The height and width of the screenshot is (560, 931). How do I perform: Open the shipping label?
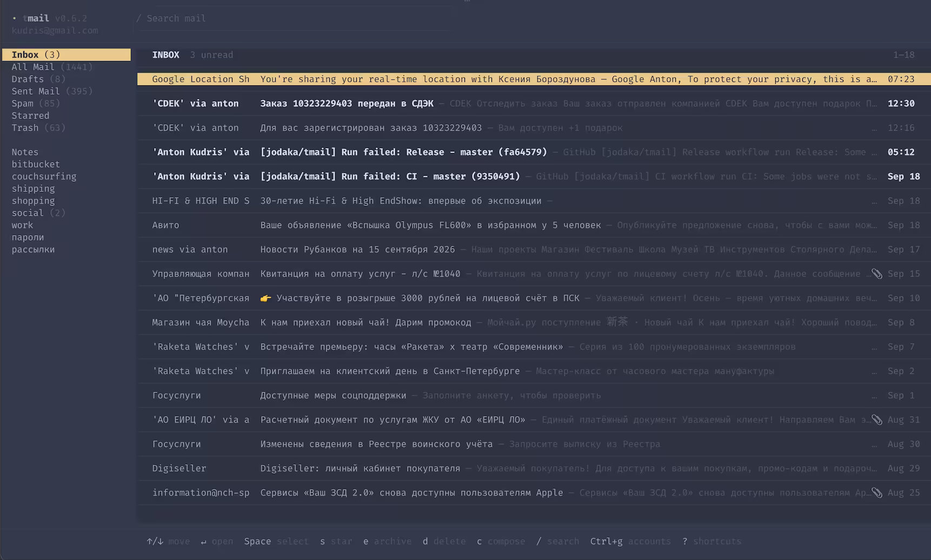(x=66, y=189)
